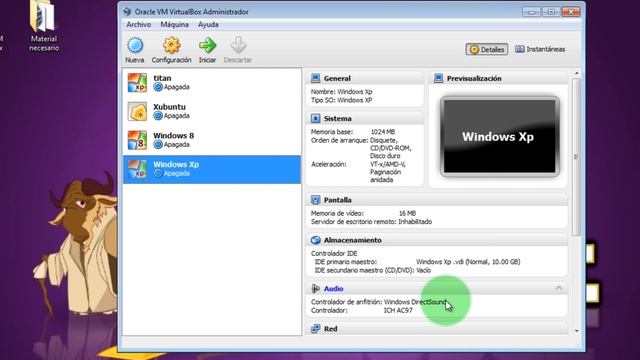Click Windows 8's Apagada status icon
This screenshot has width=640, height=360.
[158, 144]
